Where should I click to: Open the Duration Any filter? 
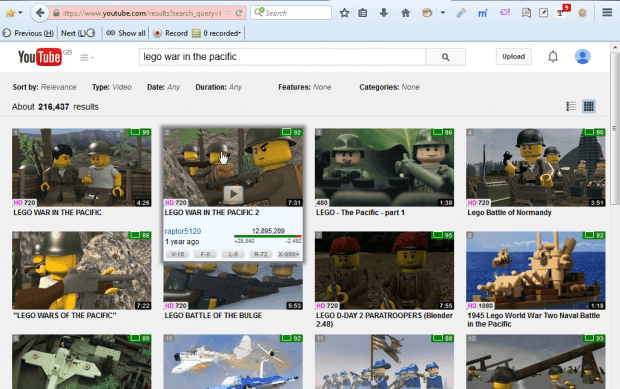click(218, 87)
